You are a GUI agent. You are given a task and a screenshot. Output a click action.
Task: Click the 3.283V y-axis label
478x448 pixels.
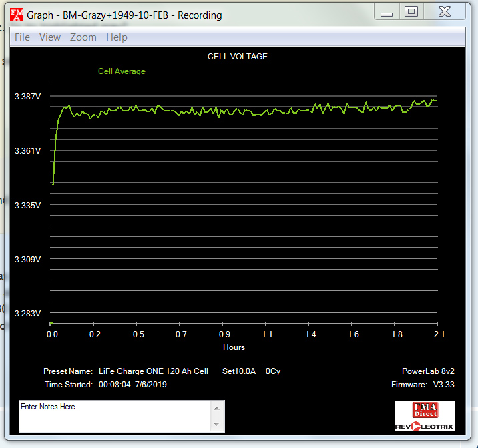pyautogui.click(x=28, y=314)
